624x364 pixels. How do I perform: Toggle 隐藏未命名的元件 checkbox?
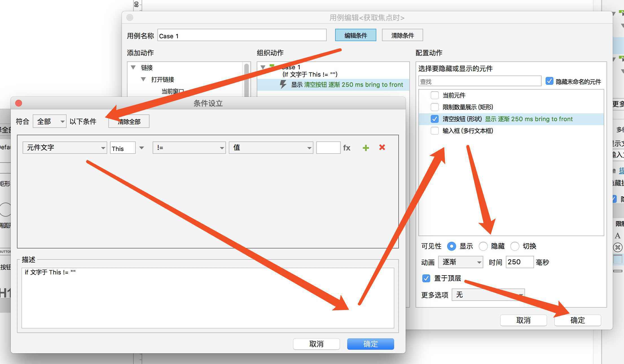click(549, 81)
